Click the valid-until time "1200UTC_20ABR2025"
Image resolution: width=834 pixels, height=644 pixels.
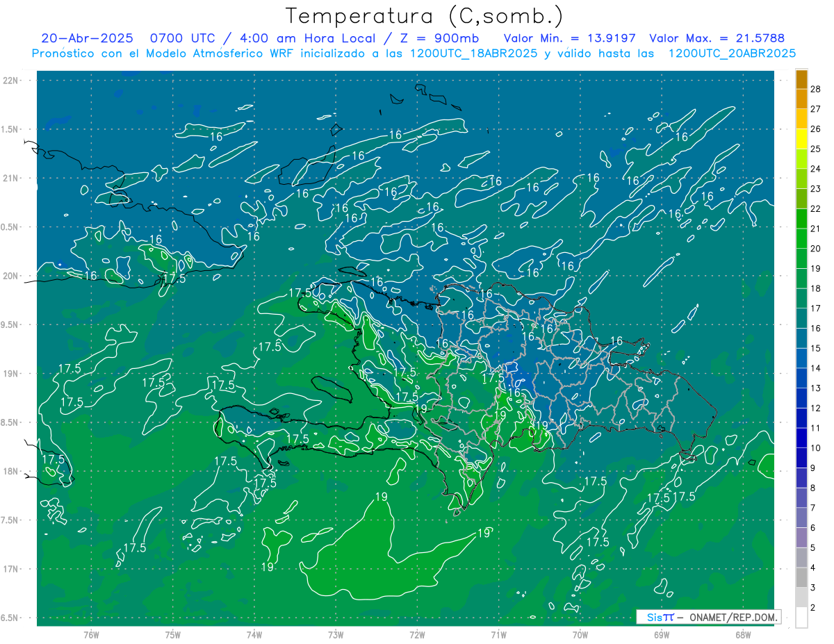[x=731, y=53]
